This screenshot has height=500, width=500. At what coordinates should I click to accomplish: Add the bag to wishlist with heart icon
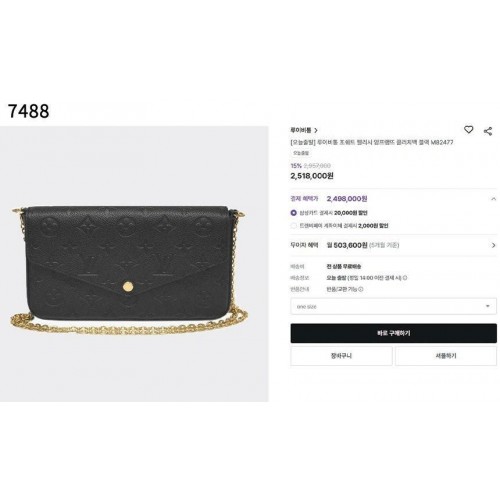tap(468, 130)
